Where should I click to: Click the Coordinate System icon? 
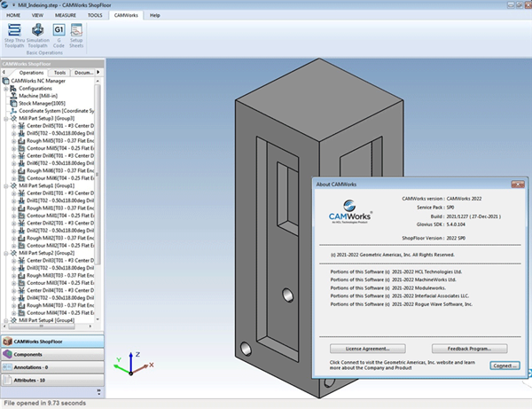(13, 111)
